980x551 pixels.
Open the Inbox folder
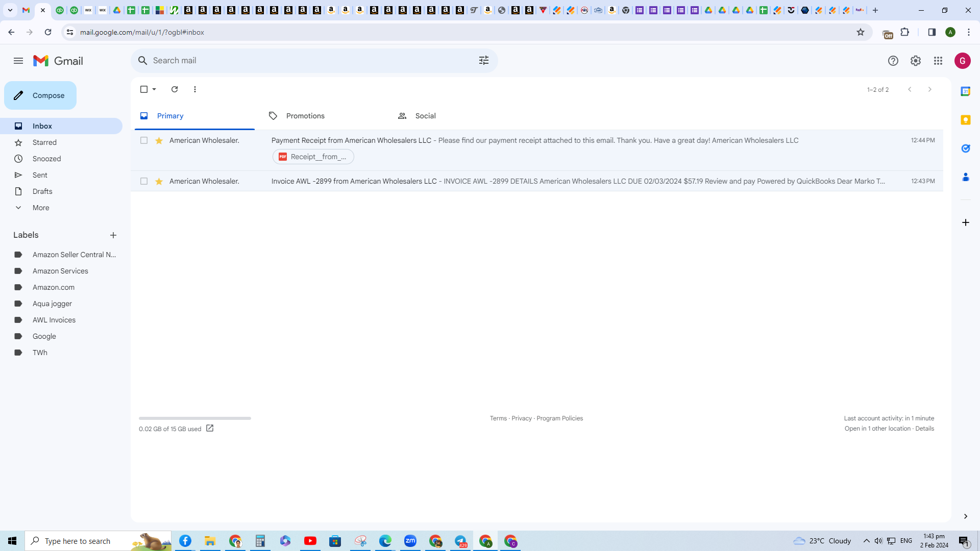click(61, 126)
